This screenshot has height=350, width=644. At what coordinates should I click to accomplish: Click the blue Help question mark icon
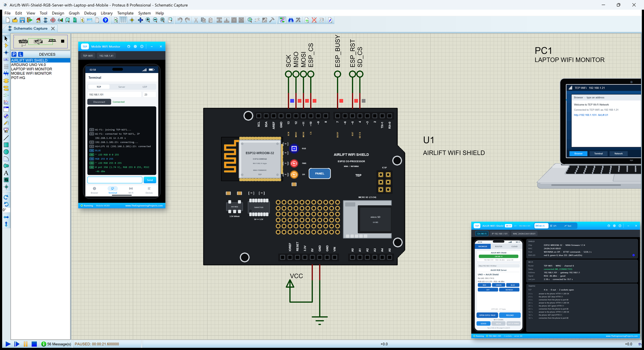106,20
